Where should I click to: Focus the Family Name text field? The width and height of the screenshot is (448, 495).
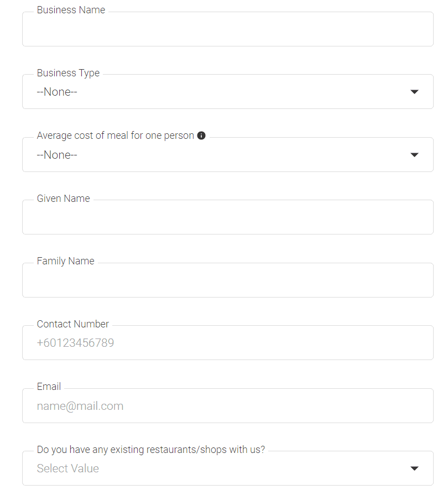(x=228, y=280)
